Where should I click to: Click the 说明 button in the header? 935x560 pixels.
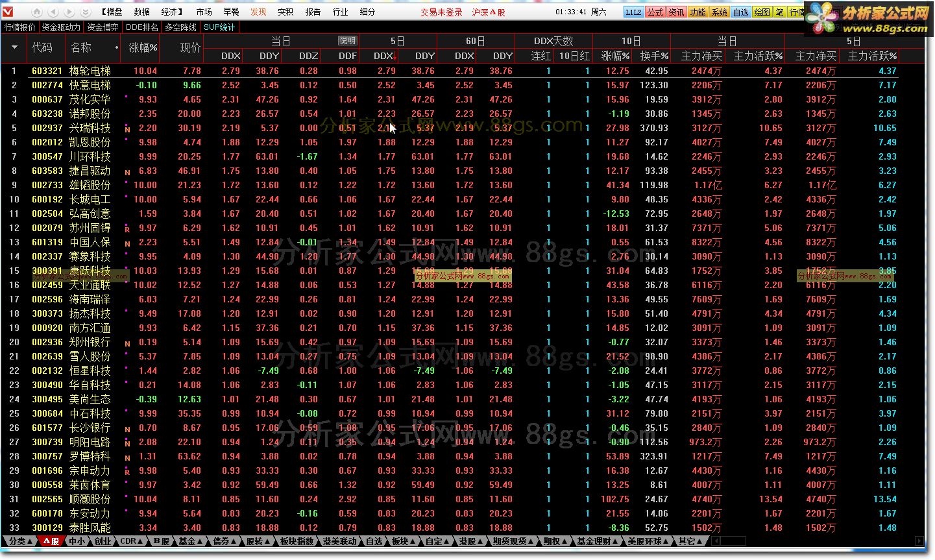coord(347,40)
